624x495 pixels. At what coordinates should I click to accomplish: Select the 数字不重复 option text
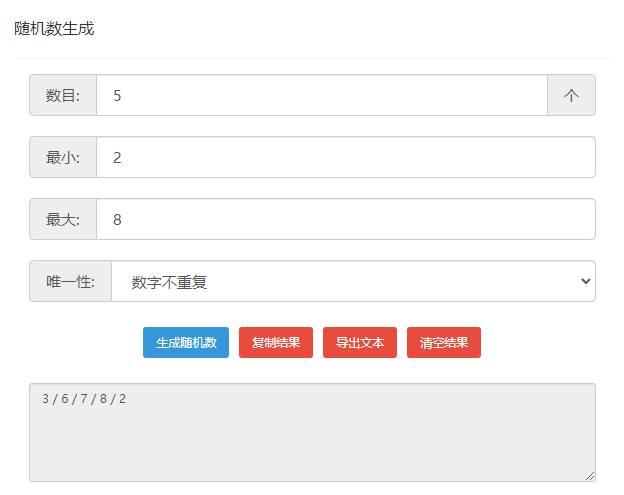click(169, 282)
